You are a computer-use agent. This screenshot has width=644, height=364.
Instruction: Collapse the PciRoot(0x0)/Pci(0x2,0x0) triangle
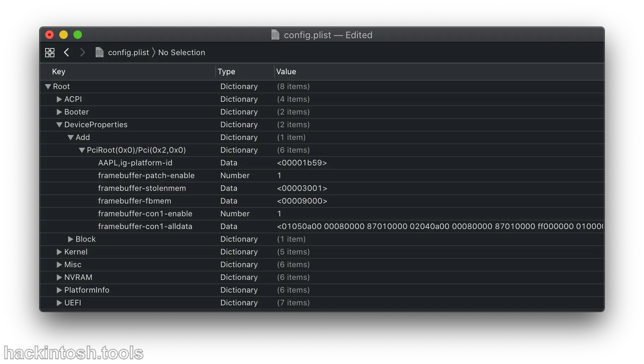[x=82, y=150]
